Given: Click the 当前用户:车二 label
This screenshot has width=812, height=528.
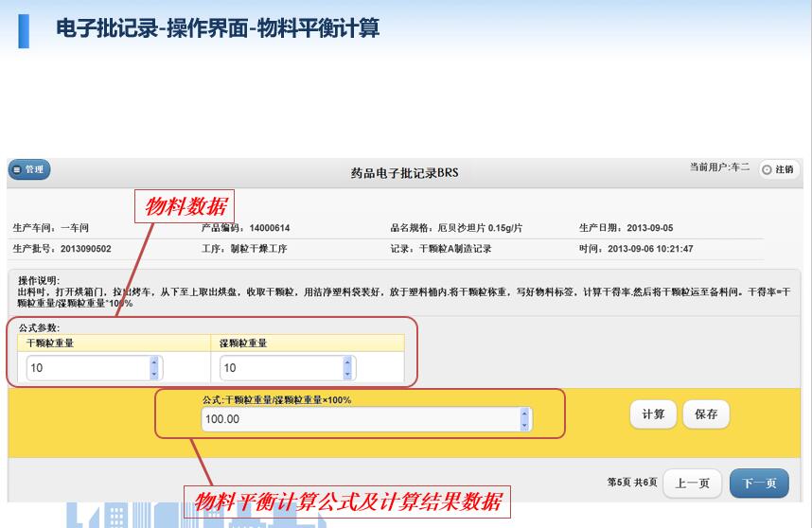Looking at the screenshot, I should pos(719,167).
